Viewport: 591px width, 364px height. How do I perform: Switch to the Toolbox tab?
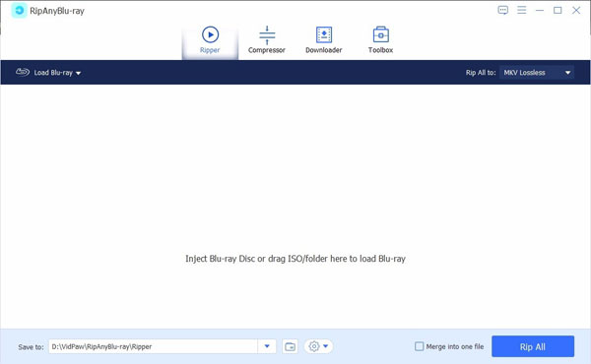(x=380, y=40)
